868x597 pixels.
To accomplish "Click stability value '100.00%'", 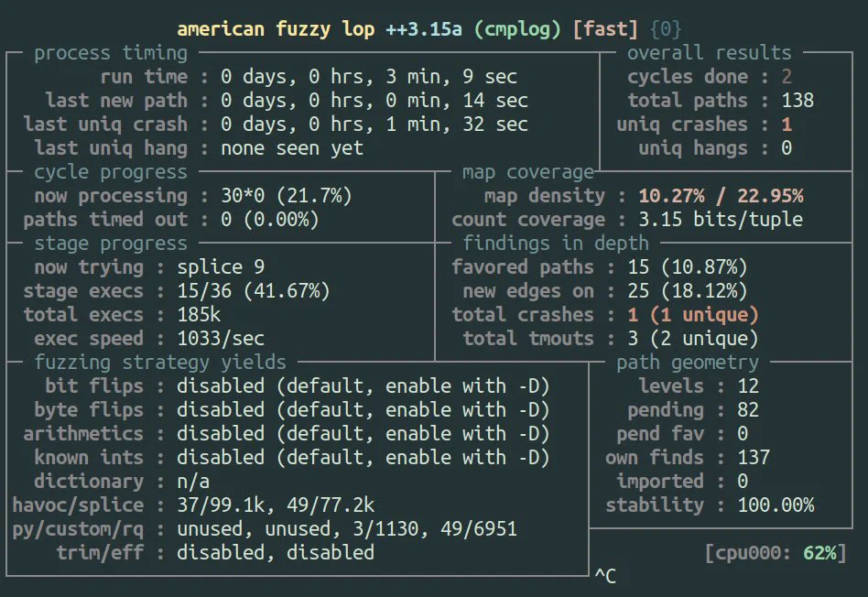I will 776,505.
